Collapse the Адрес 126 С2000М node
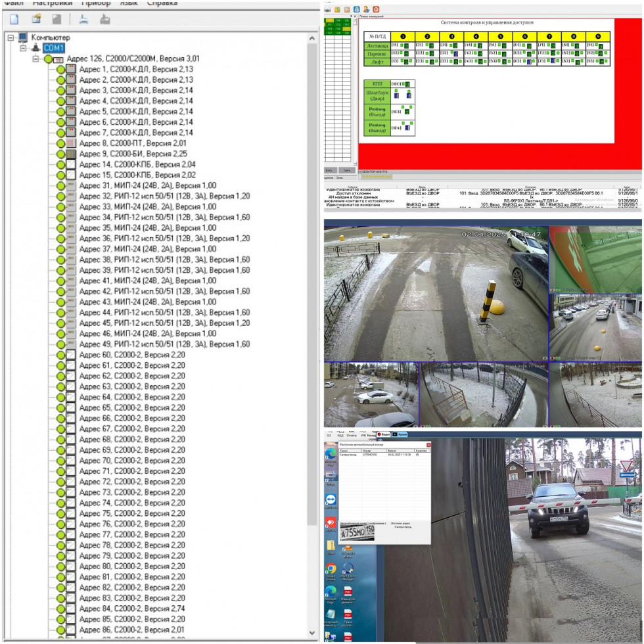644x644 pixels. tap(35, 59)
